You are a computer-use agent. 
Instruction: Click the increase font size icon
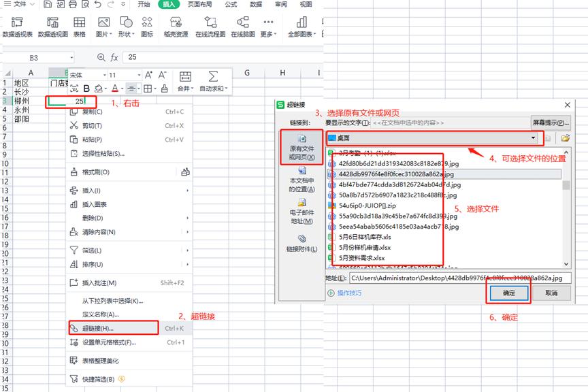(x=148, y=75)
